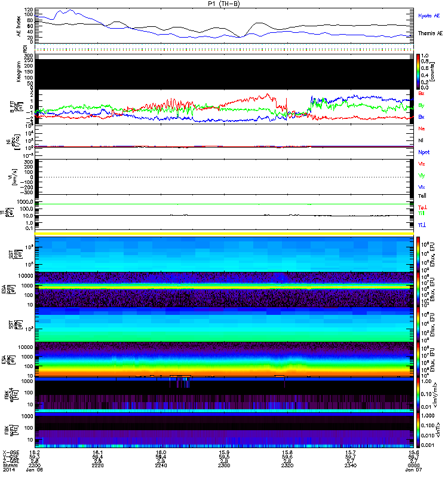Click the X-GSE axis row label
Viewport: 448px width, 478px height.
[x=10, y=454]
